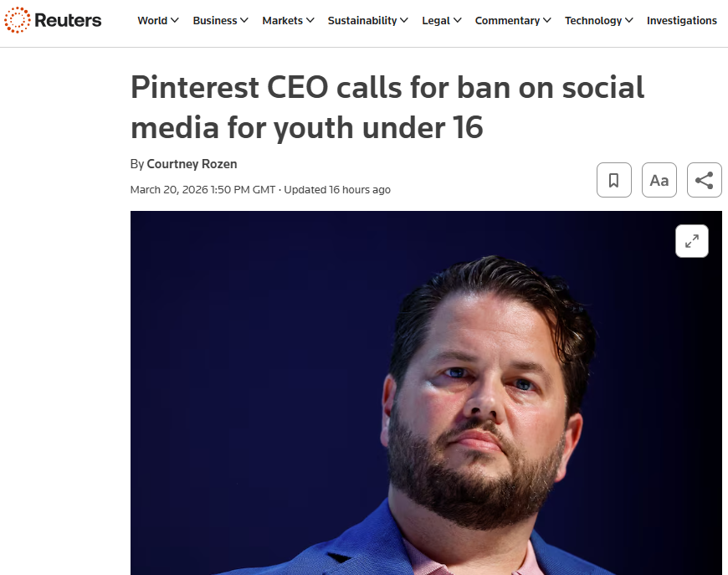728x575 pixels.
Task: Expand the Markets dropdown
Action: point(288,20)
